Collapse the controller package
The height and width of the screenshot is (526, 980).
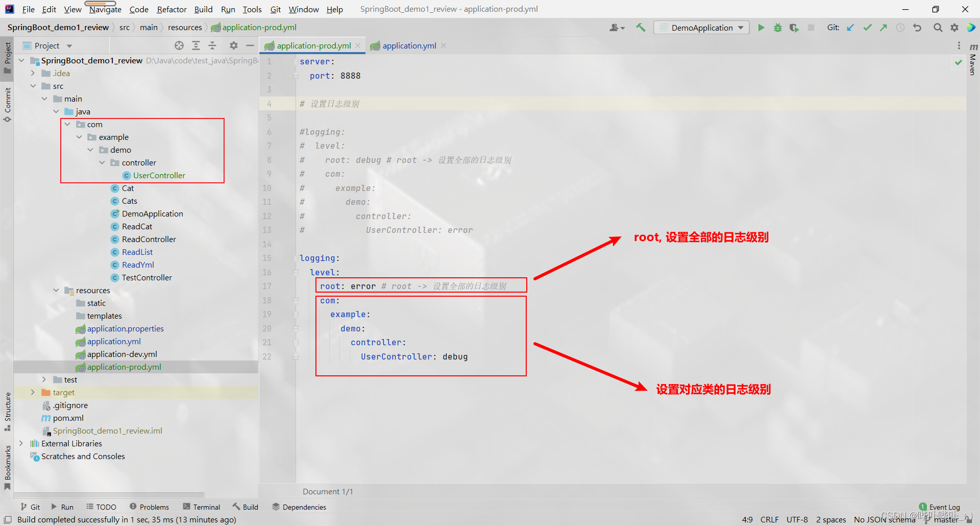102,163
